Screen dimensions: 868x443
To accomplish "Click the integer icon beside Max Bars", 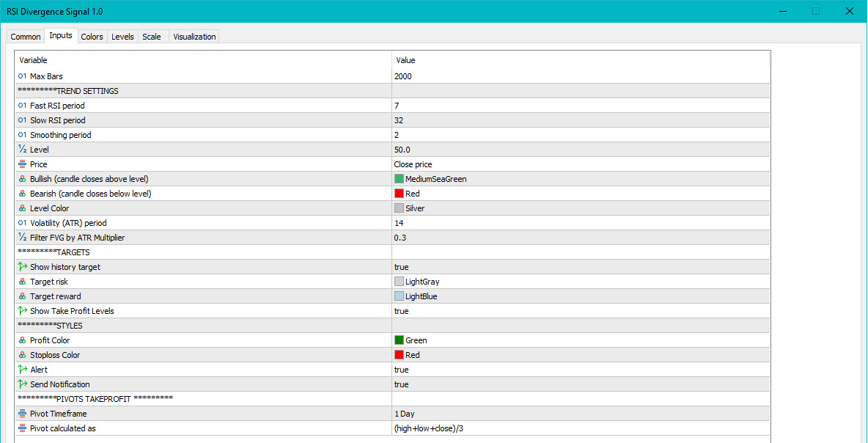I will coord(22,76).
